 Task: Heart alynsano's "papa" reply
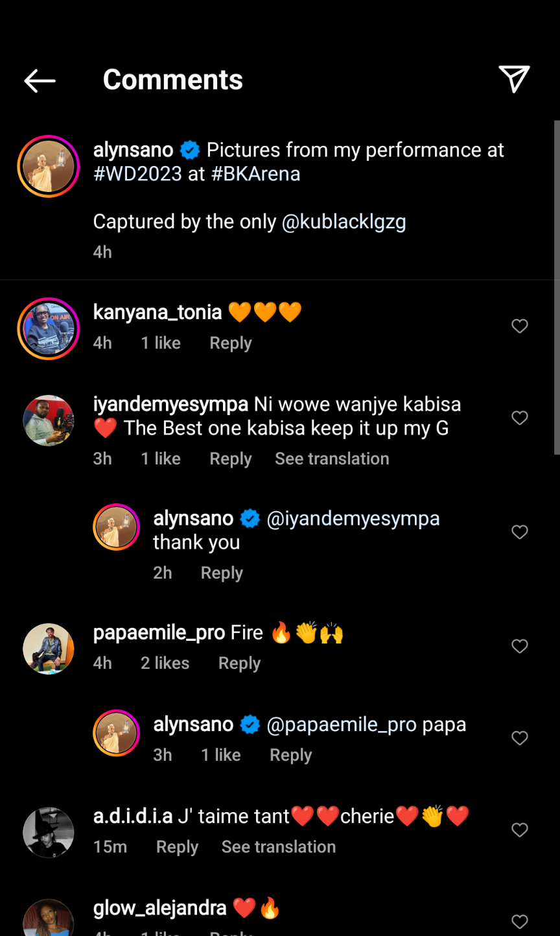520,738
